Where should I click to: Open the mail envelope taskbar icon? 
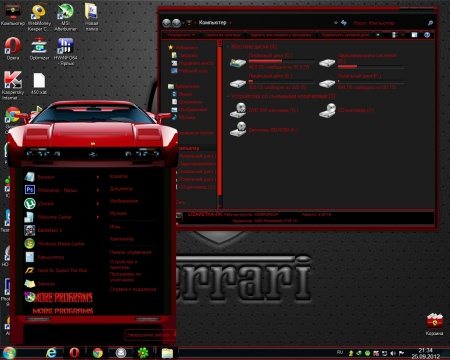[x=121, y=353]
